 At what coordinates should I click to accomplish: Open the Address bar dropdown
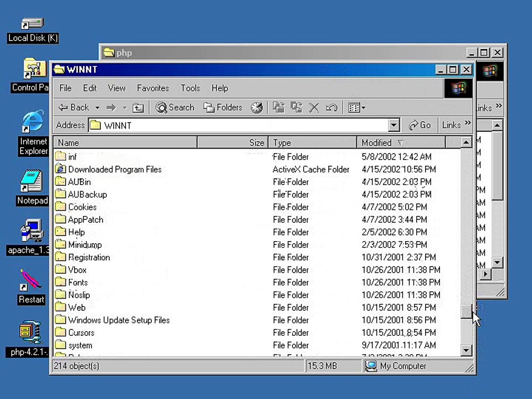point(393,125)
